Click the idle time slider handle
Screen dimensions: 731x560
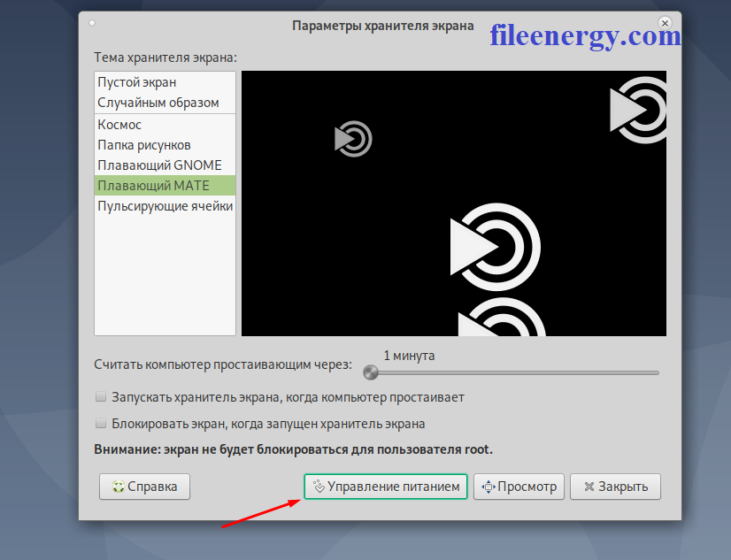(371, 372)
